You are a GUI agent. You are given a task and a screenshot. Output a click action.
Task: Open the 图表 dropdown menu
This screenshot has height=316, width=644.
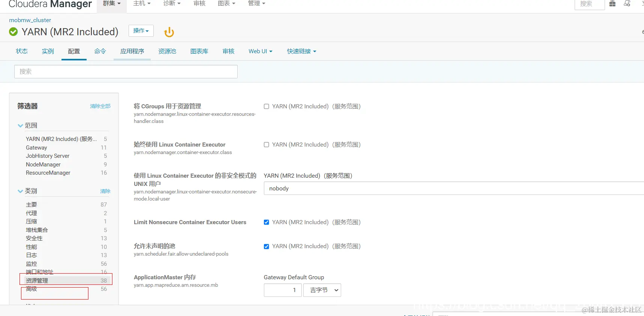point(226,4)
